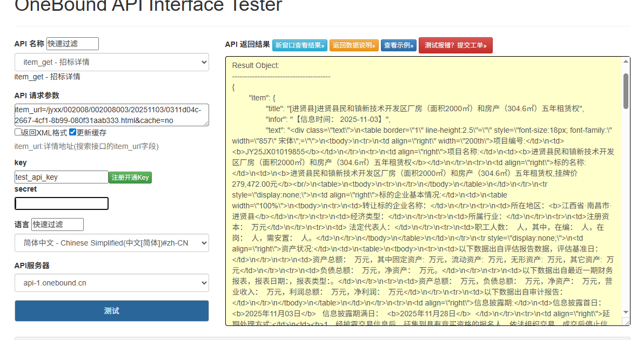Click the red 测试报错？提交工单 button
Viewport: 644px width, 340px height.
[x=455, y=45]
